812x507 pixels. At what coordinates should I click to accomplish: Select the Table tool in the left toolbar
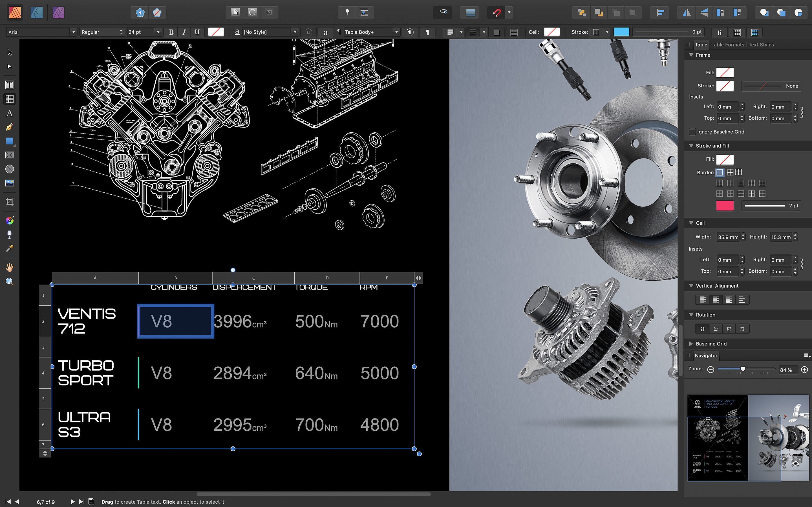pos(10,99)
